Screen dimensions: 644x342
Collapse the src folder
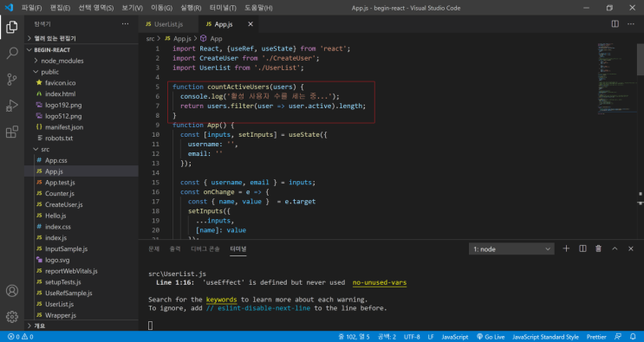click(45, 149)
